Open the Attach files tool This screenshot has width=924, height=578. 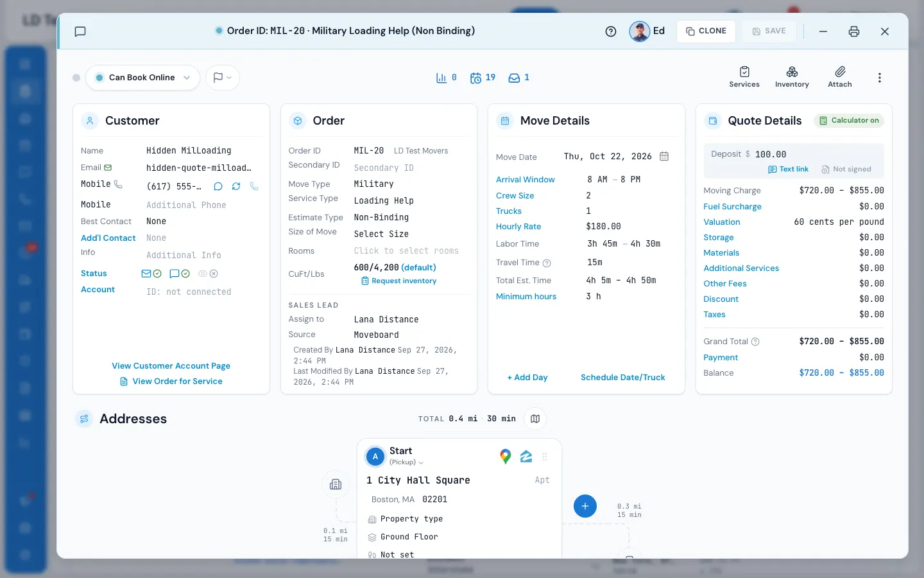840,77
